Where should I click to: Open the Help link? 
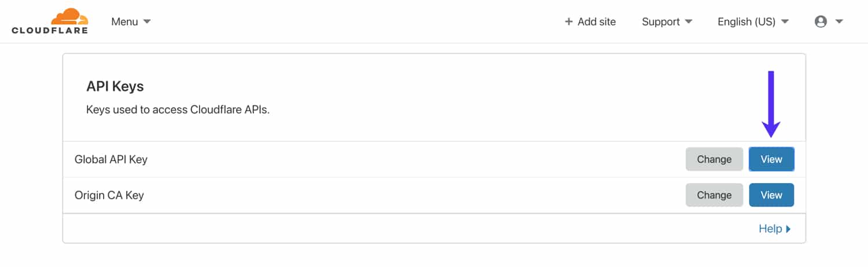coord(770,229)
